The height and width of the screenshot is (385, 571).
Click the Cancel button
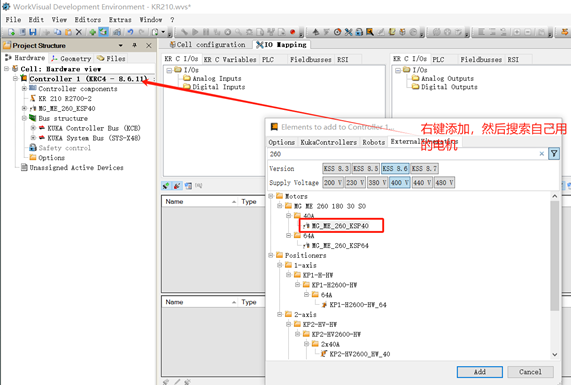(x=530, y=372)
